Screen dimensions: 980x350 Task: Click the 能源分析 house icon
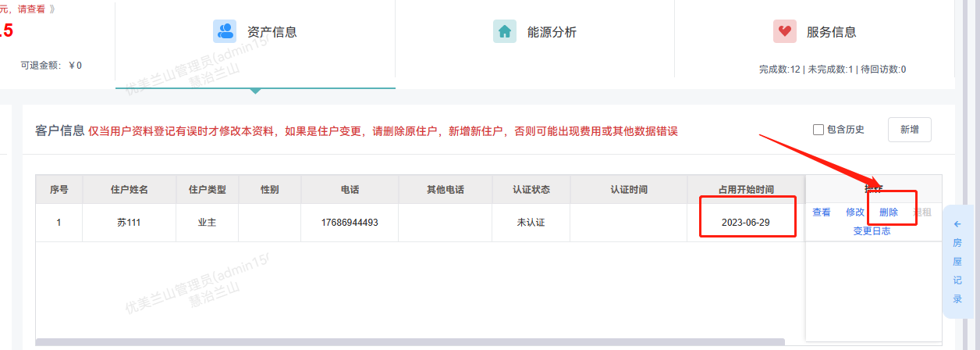click(505, 31)
